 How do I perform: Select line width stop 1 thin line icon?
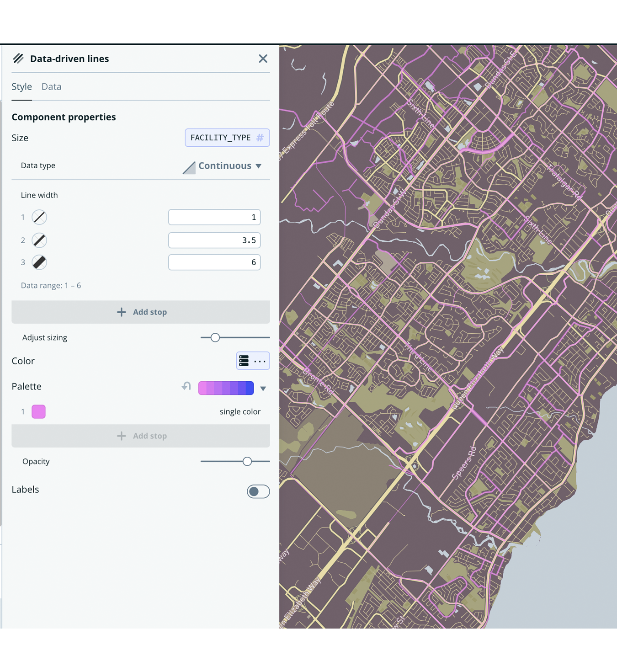click(39, 217)
